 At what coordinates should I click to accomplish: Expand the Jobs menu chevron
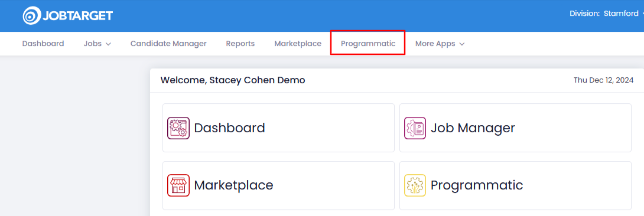tap(109, 44)
